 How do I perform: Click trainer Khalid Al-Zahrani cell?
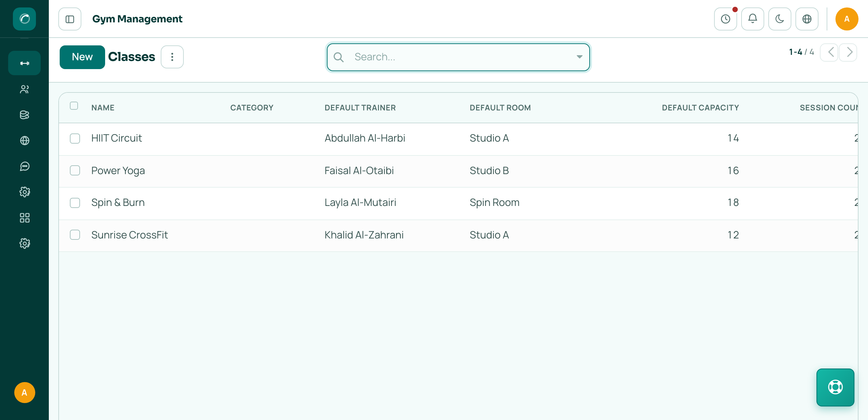(364, 235)
